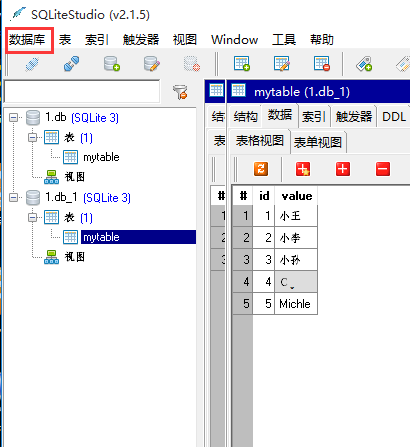Image resolution: width=410 pixels, height=447 pixels.
Task: Select the 1.db (SQLite 3) tree entry
Action: (x=82, y=117)
